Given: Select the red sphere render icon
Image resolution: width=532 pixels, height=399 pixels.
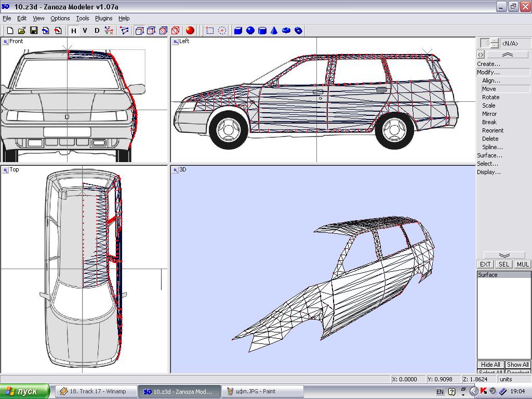Looking at the screenshot, I should [x=190, y=31].
